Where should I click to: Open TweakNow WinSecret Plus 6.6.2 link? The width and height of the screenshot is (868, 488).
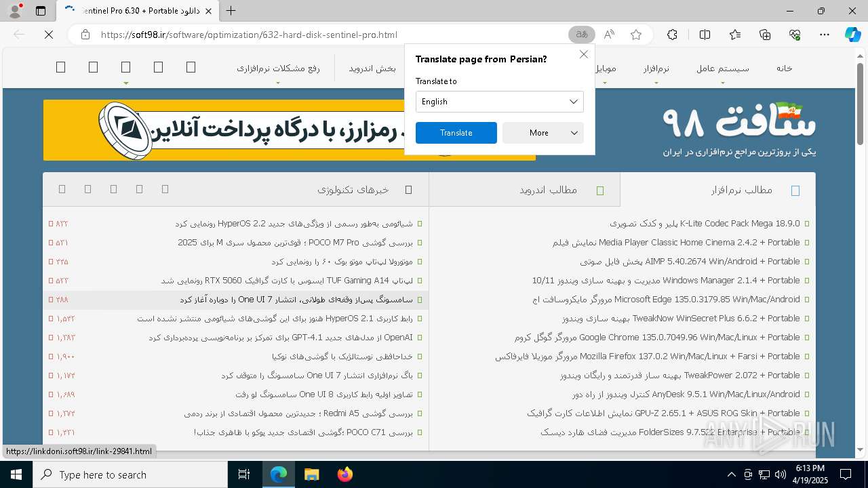pos(681,319)
